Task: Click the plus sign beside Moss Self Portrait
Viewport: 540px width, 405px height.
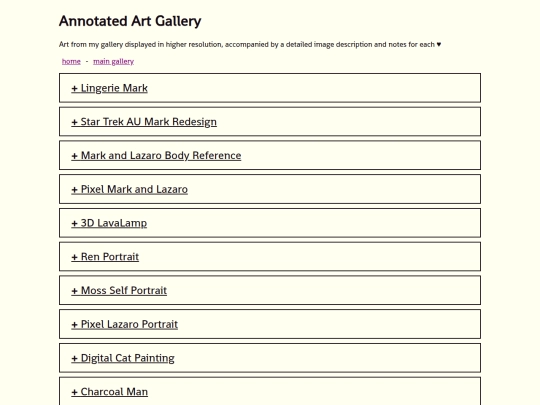Action: [74, 291]
